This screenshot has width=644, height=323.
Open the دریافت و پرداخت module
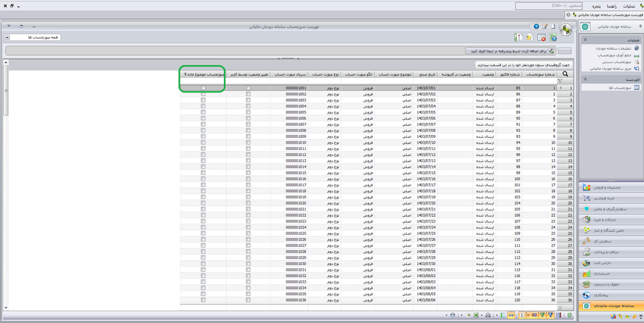click(611, 252)
